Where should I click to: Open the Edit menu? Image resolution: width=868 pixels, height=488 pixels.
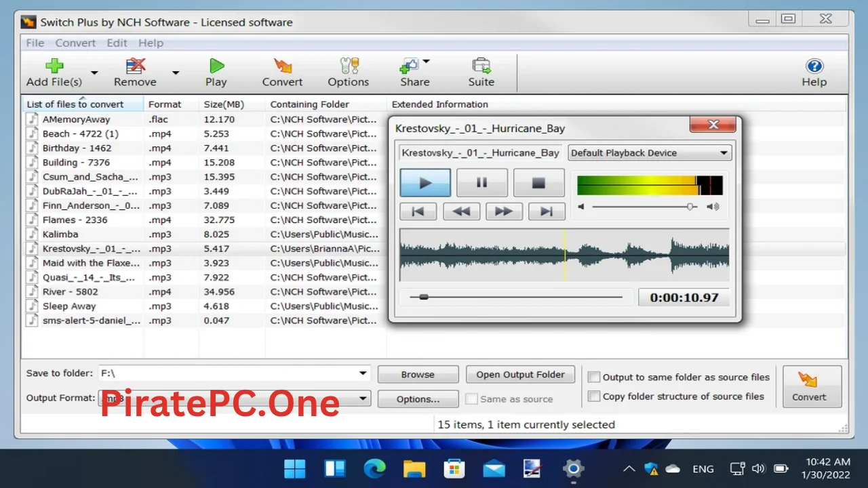(x=117, y=43)
